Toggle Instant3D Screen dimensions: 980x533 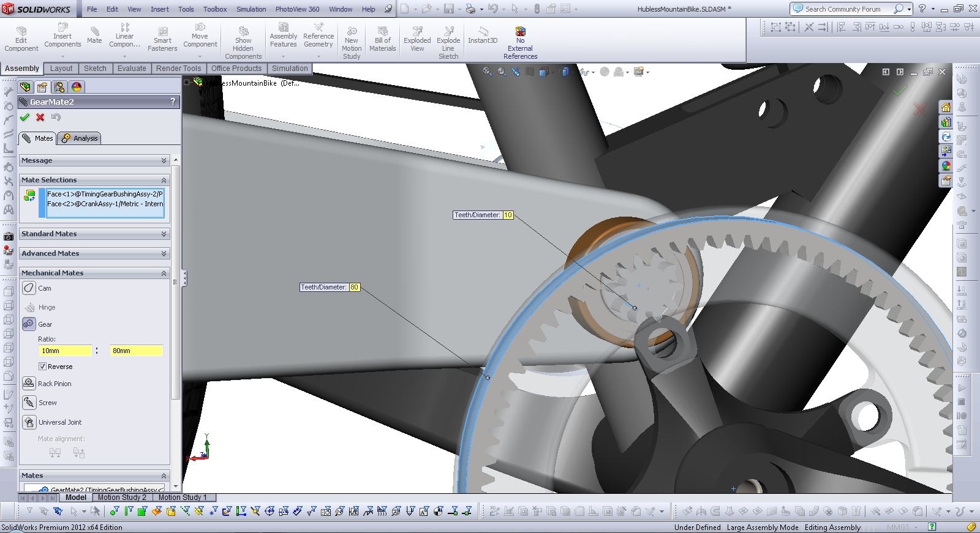click(483, 35)
